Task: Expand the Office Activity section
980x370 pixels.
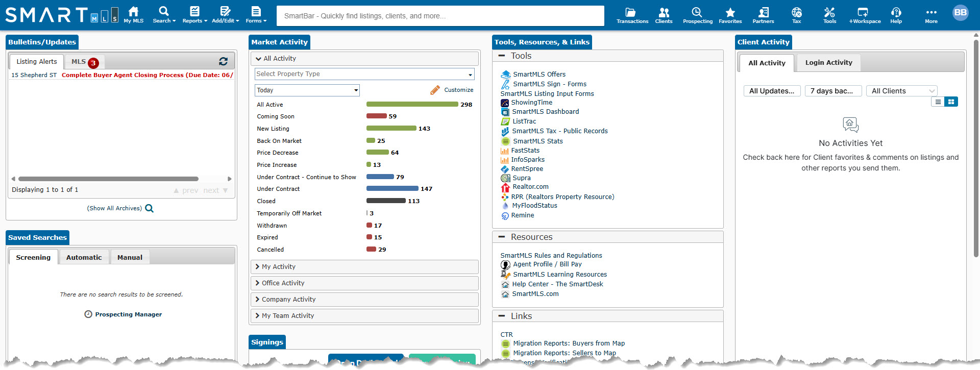Action: tap(364, 283)
